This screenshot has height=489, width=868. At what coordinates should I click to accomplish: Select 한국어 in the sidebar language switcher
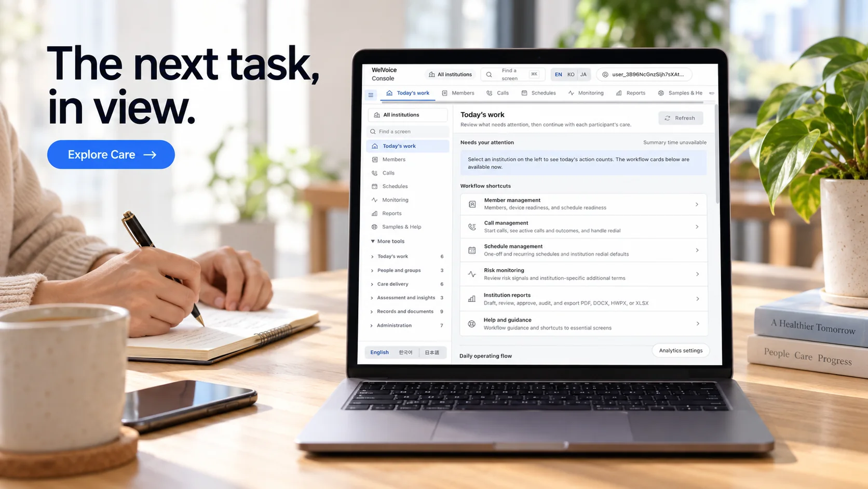(x=405, y=352)
